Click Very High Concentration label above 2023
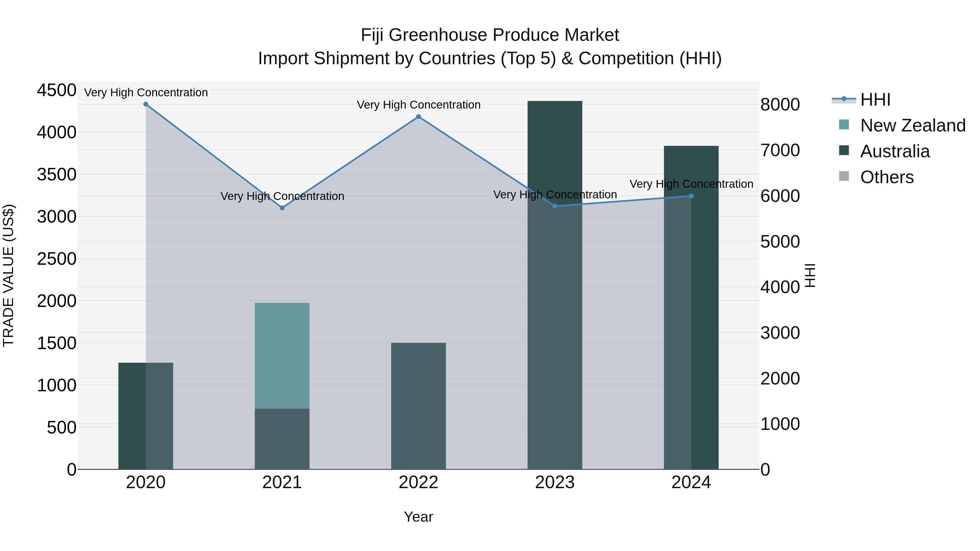Image resolution: width=980 pixels, height=551 pixels. 555,195
